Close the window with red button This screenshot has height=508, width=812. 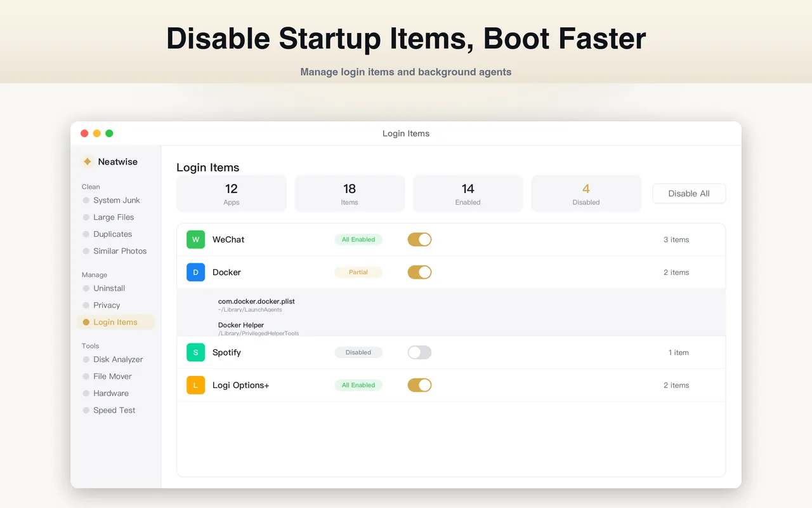tap(84, 133)
